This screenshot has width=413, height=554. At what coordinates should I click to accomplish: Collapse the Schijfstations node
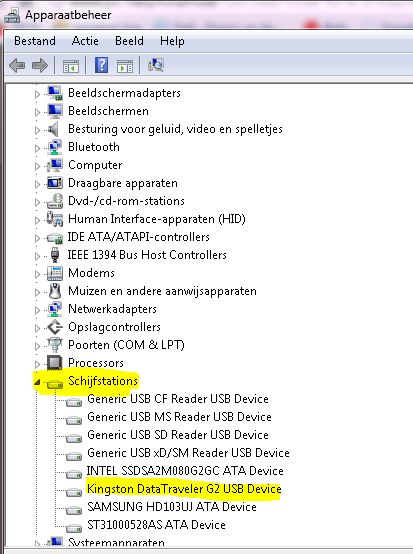coord(37,382)
